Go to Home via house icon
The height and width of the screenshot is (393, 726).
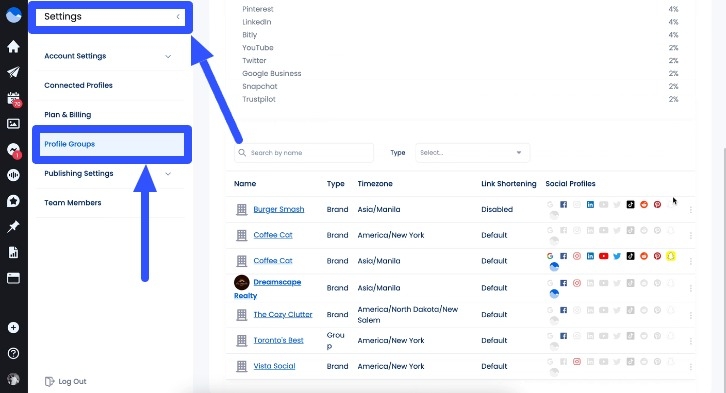click(x=13, y=46)
